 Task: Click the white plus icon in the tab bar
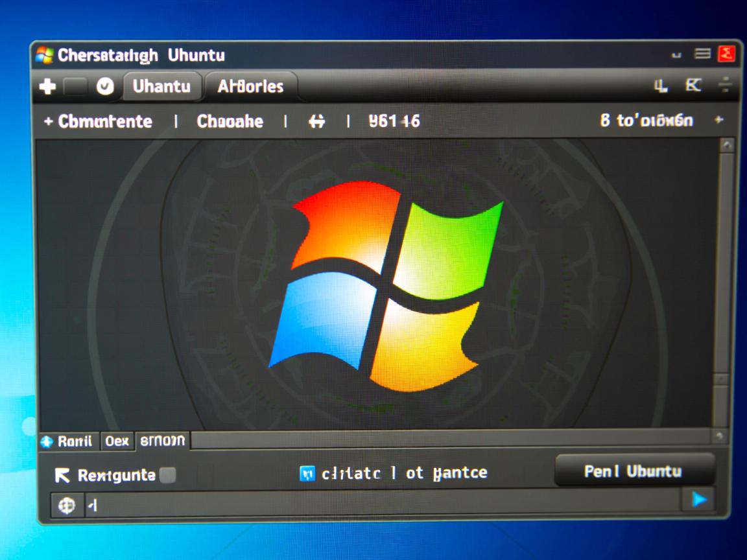(x=48, y=87)
